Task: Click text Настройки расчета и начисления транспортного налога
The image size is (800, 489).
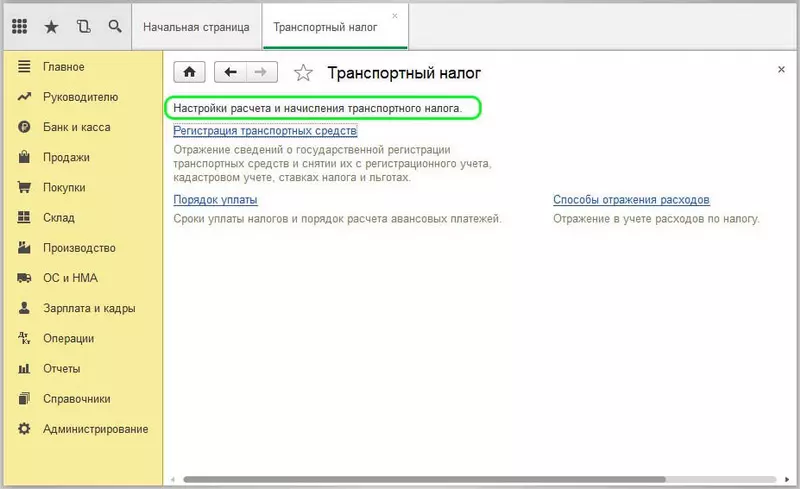Action: tap(317, 108)
